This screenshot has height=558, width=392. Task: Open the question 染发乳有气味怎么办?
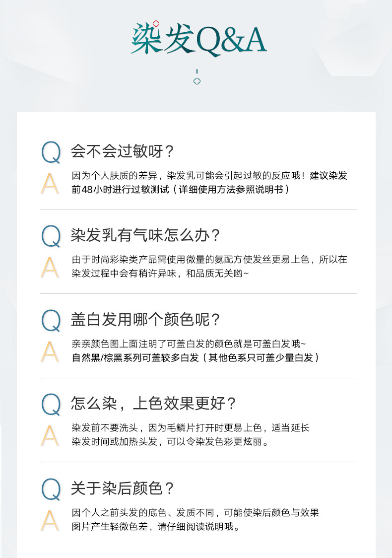(145, 235)
